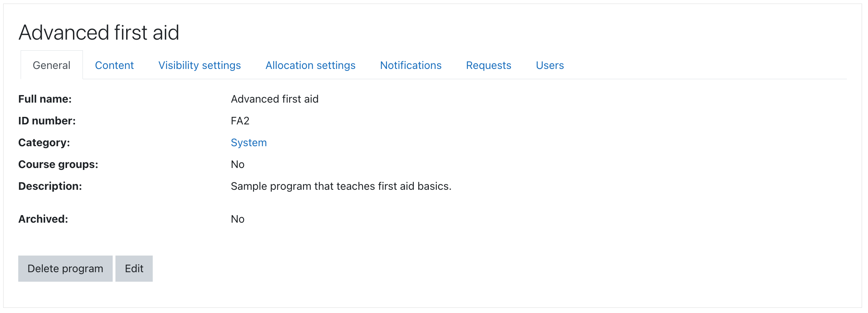Click the Full name label

pyautogui.click(x=45, y=99)
